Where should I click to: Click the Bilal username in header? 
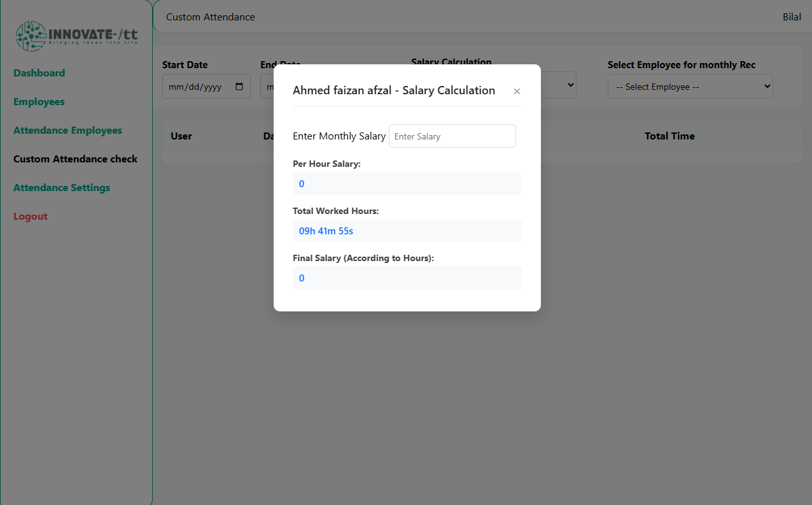792,17
